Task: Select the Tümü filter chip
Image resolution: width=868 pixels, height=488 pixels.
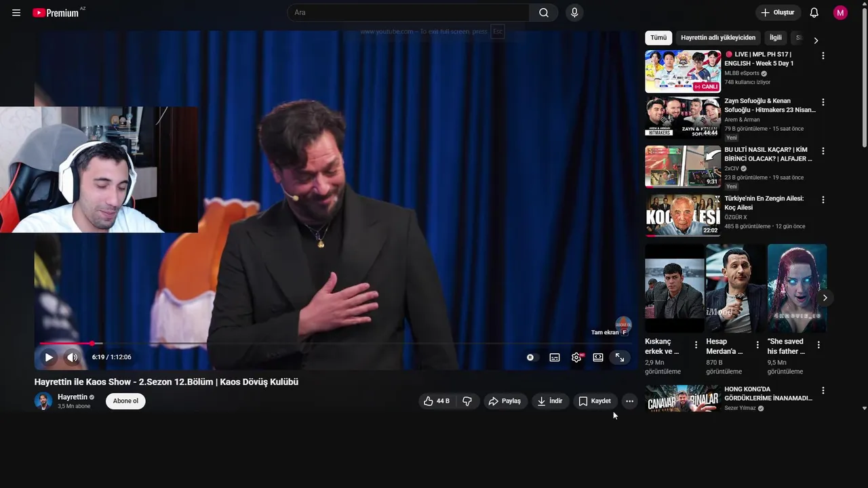Action: (x=658, y=38)
